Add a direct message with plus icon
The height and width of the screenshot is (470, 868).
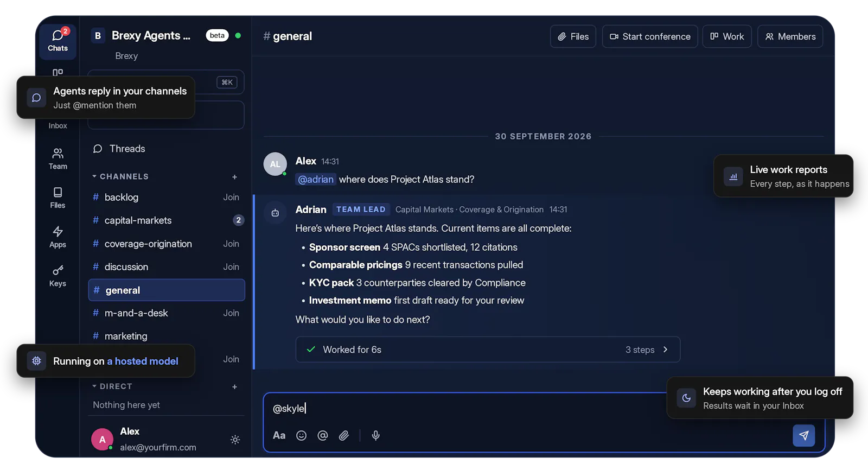pyautogui.click(x=234, y=387)
